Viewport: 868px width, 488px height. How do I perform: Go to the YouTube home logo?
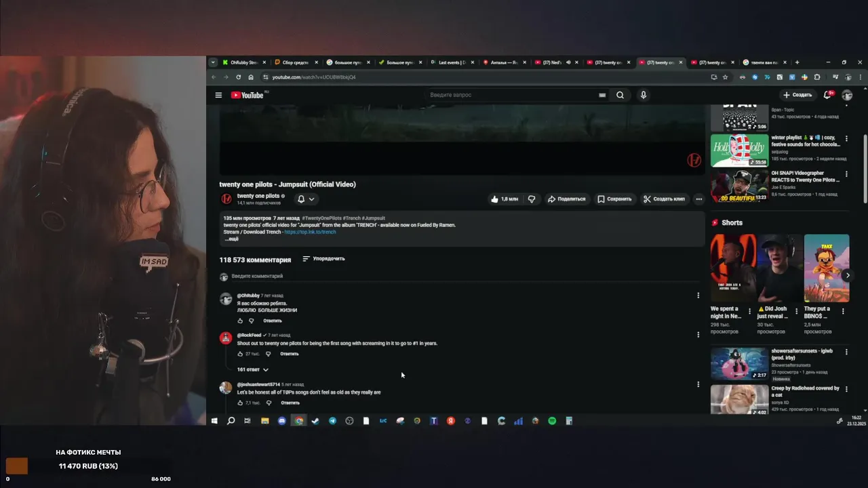click(x=248, y=95)
